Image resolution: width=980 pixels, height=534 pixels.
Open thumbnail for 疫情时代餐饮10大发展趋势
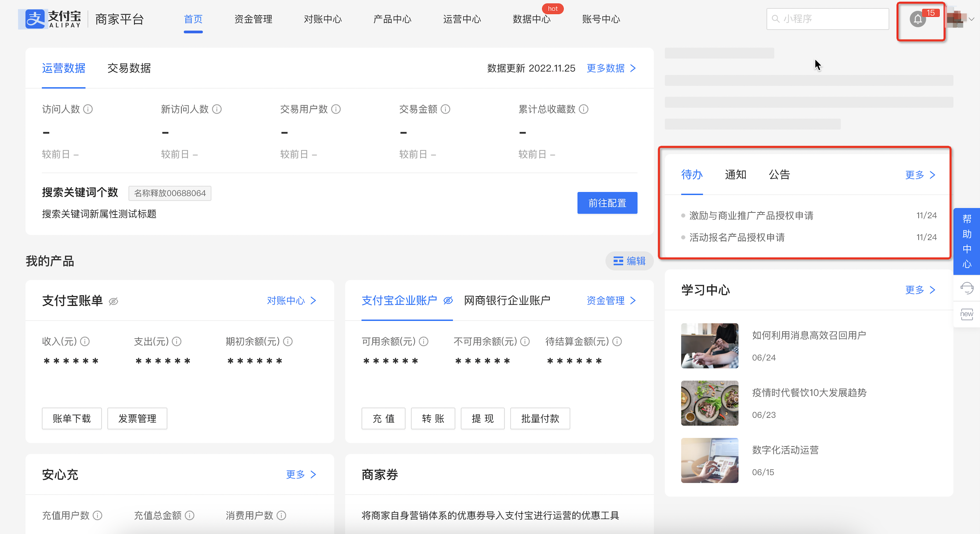coord(710,403)
